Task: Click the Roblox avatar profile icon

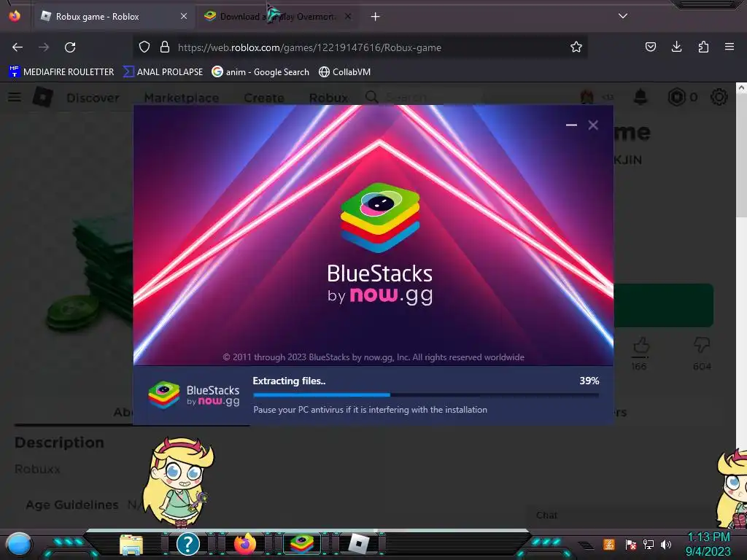Action: point(587,97)
